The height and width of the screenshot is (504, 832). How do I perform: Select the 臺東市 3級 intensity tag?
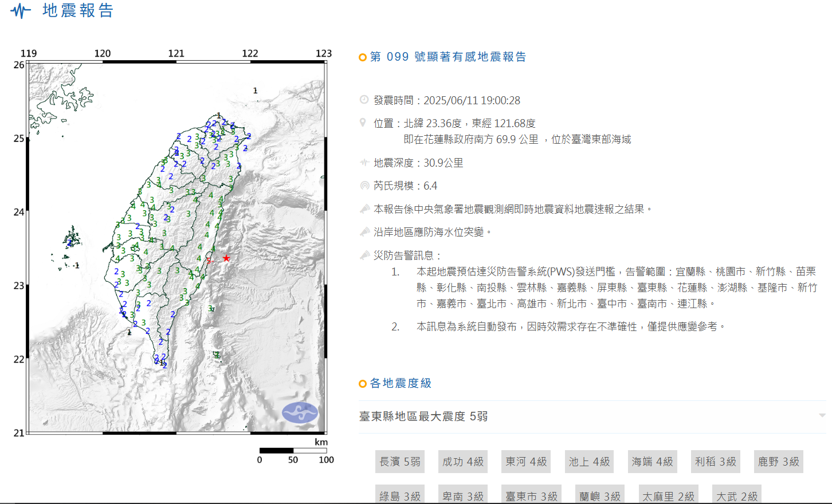pyautogui.click(x=532, y=495)
